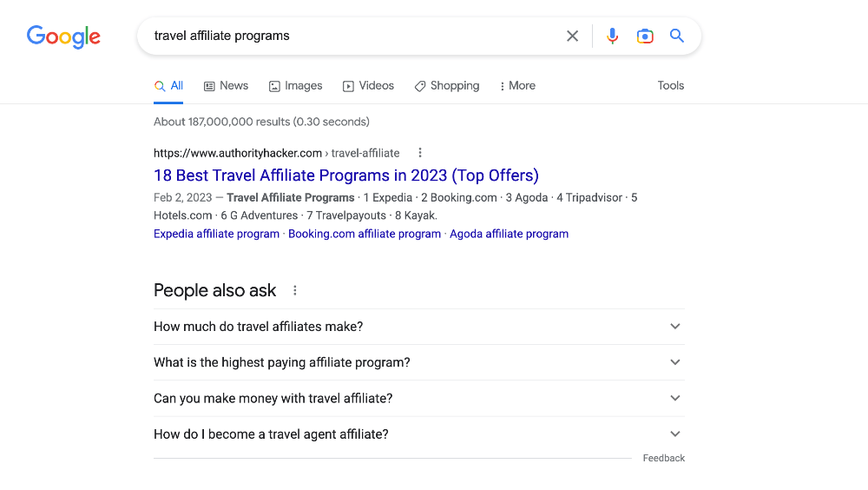Clear the search box with X icon
The image size is (868, 490).
572,36
